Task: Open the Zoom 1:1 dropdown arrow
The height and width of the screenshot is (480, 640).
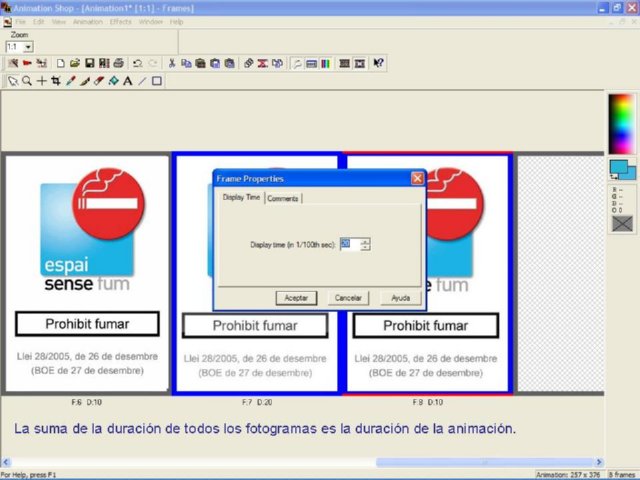Action: pyautogui.click(x=28, y=47)
